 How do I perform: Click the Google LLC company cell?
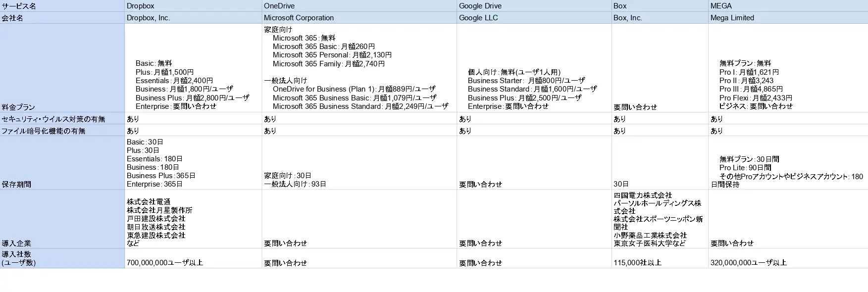coord(534,18)
